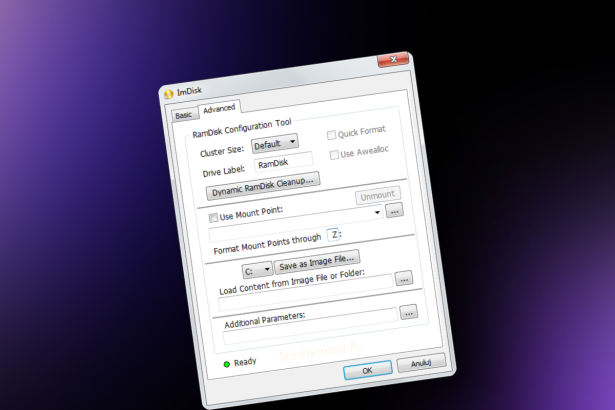The image size is (615, 410).
Task: Open the C: drive dropdown
Action: 257,271
